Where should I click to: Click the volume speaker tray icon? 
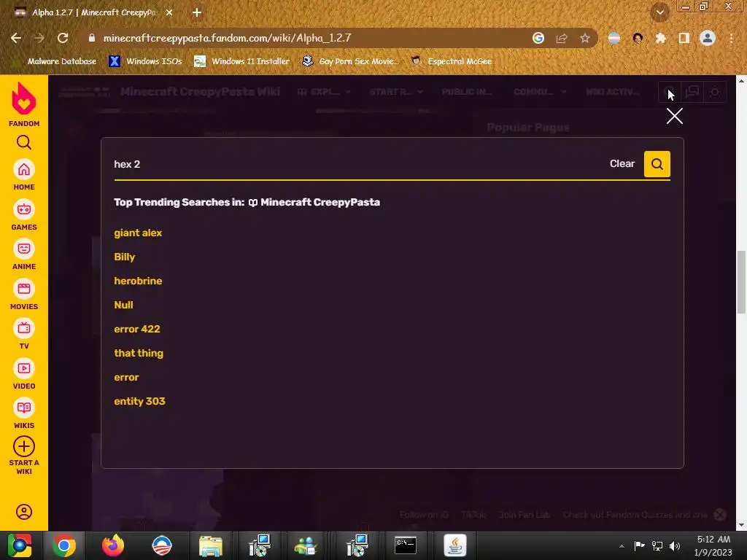[x=675, y=545]
